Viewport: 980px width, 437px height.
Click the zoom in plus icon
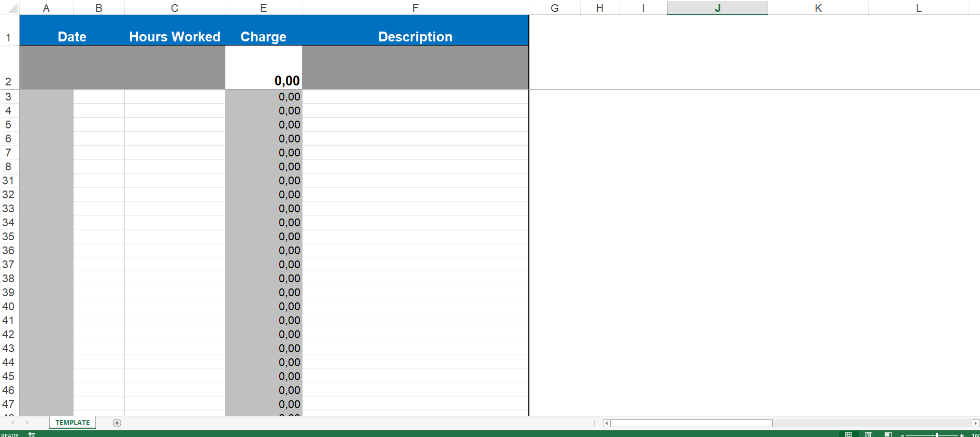click(x=962, y=435)
